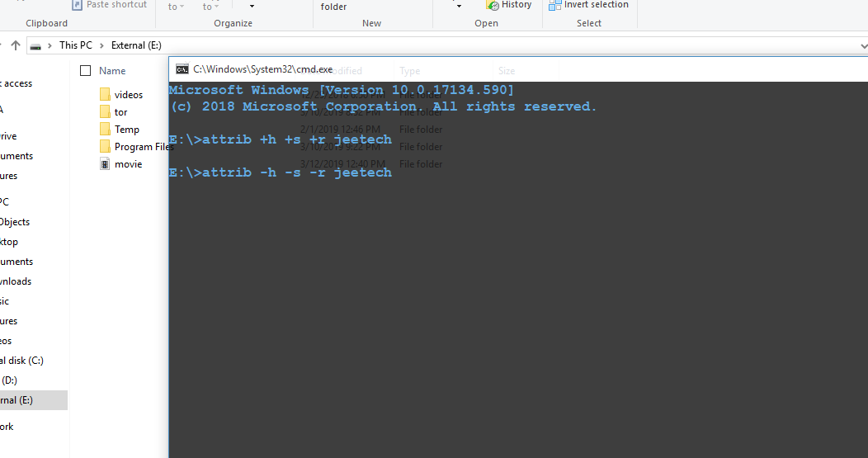Toggle the select-all checkbox beside Name
The image size is (868, 458).
pos(85,71)
